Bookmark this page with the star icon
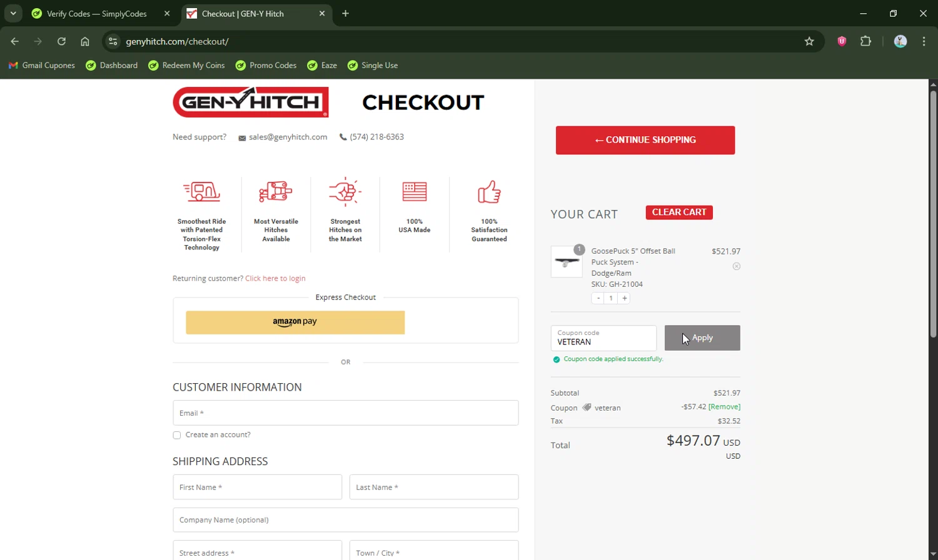 pyautogui.click(x=809, y=41)
